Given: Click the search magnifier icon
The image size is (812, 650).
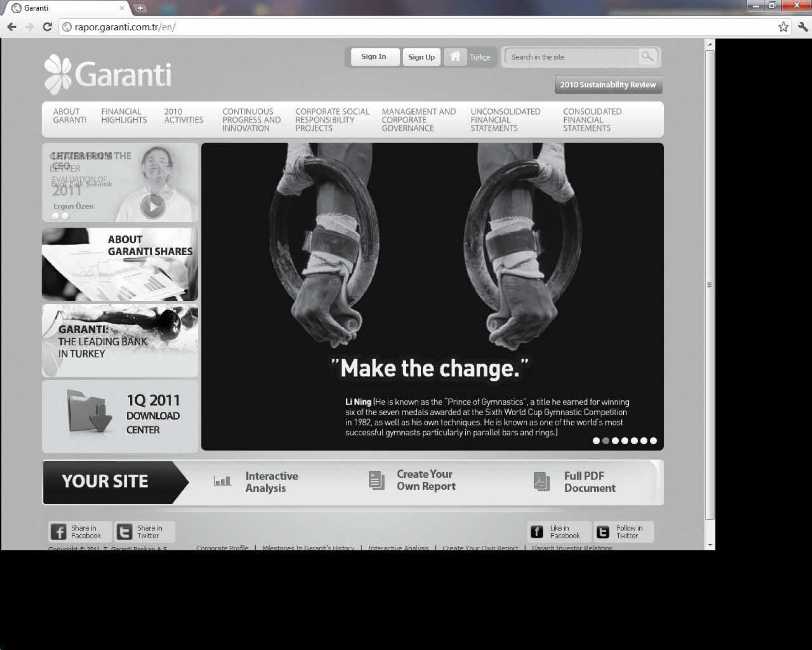Looking at the screenshot, I should click(x=647, y=56).
